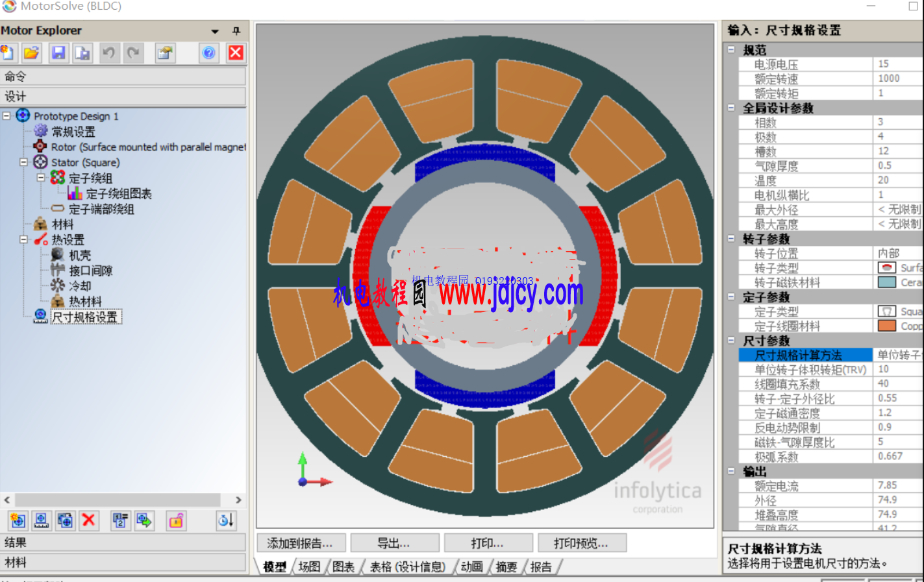This screenshot has width=924, height=582.
Task: Click the 打印预览... button
Action: [582, 543]
